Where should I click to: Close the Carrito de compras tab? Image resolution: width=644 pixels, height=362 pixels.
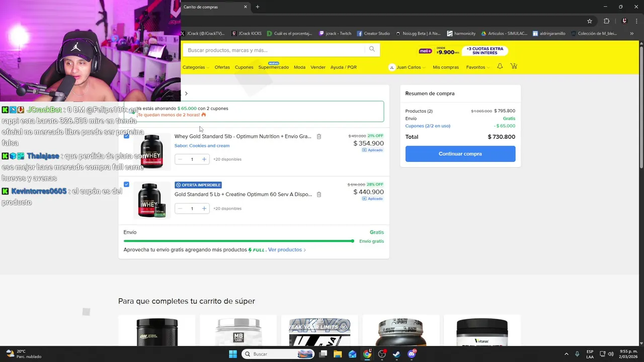pos(246,7)
